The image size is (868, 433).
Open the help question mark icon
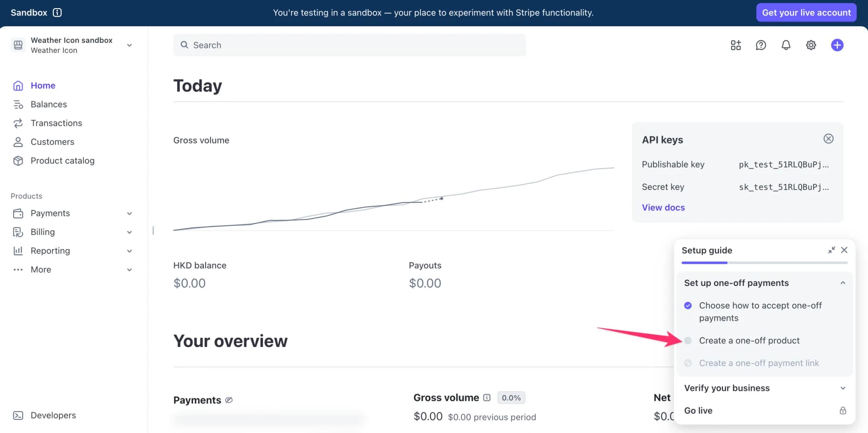[x=761, y=45]
